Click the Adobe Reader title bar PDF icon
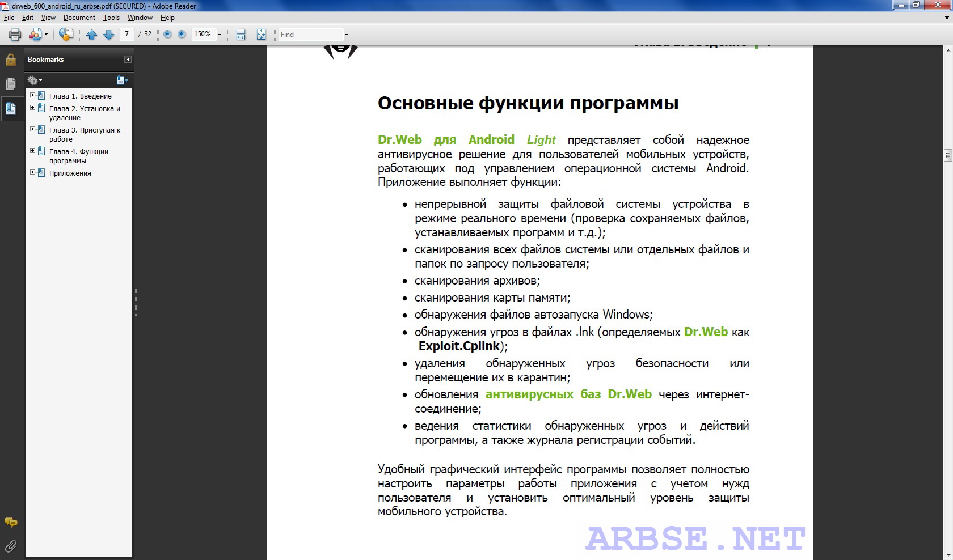The width and height of the screenshot is (953, 560). 5,6
